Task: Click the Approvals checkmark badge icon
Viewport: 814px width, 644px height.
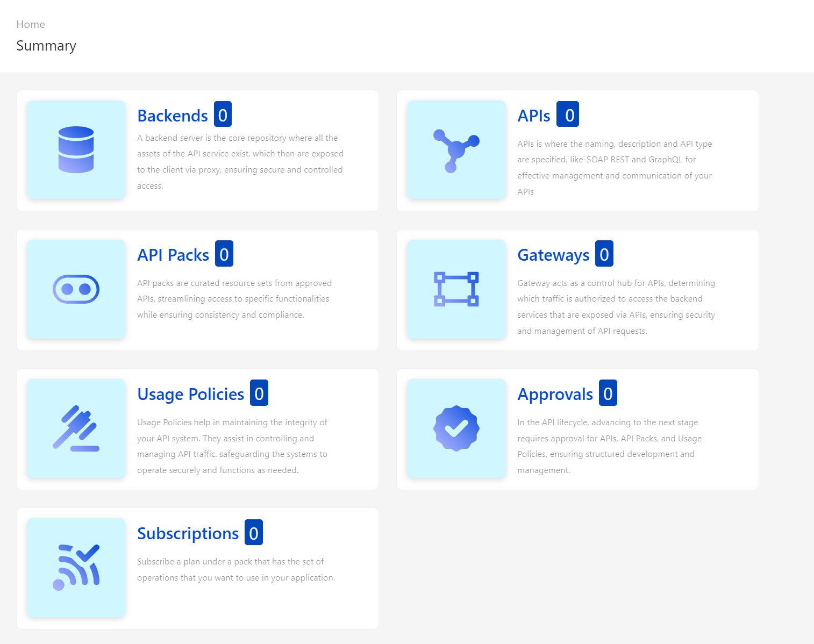Action: (456, 428)
